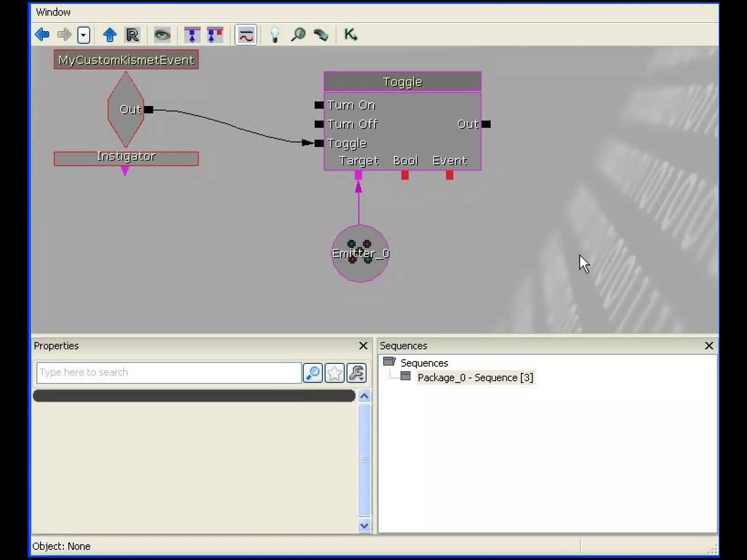Open the magnifier search tool icon

pos(298,35)
